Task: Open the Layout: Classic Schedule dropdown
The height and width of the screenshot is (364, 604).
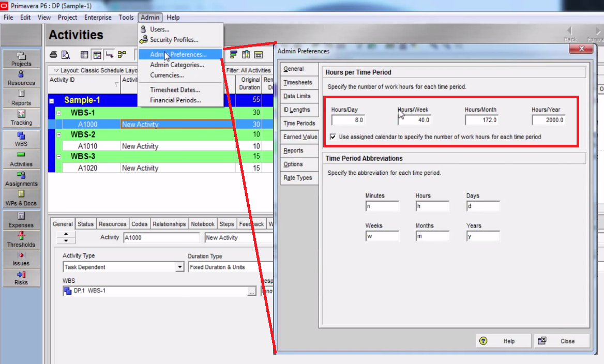Action: click(56, 70)
